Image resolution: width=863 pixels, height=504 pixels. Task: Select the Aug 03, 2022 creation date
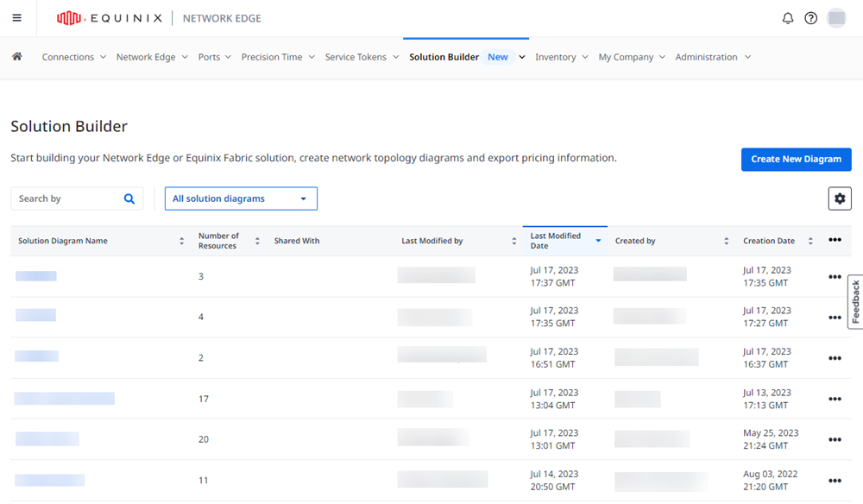point(770,474)
